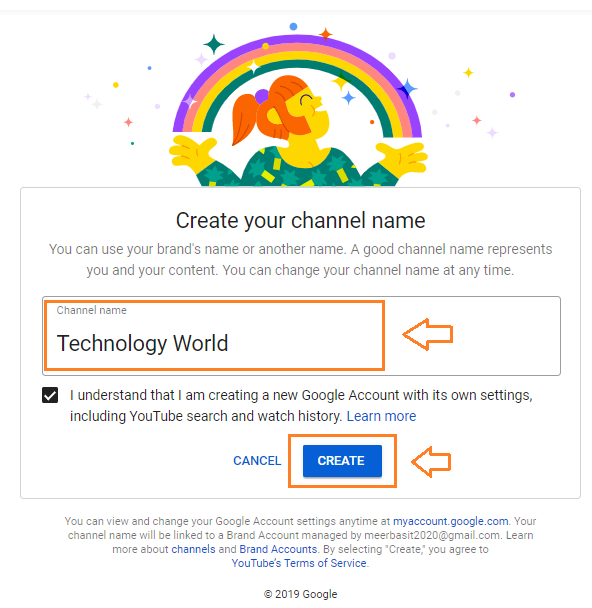The image size is (592, 608).
Task: Open YouTube's Terms of Service link
Action: 299,563
